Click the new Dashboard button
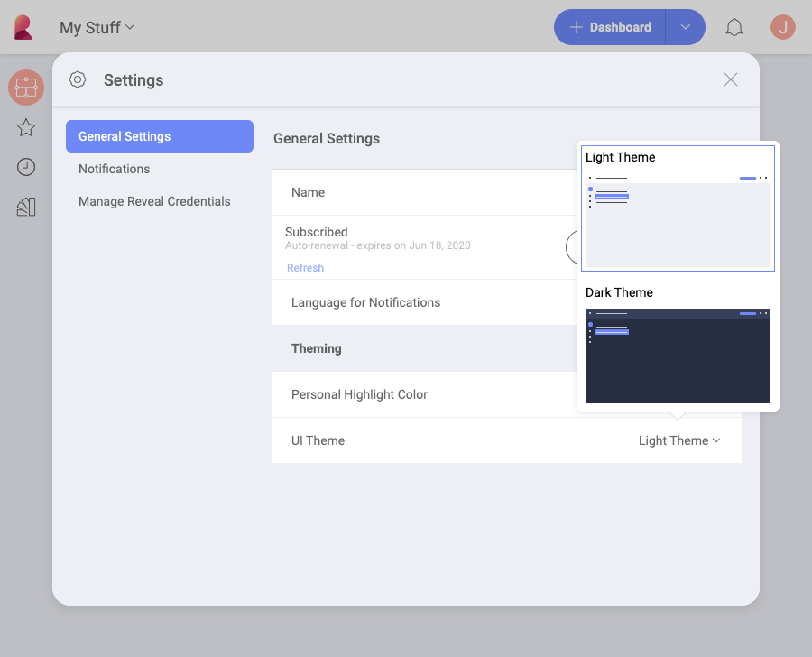 point(611,27)
